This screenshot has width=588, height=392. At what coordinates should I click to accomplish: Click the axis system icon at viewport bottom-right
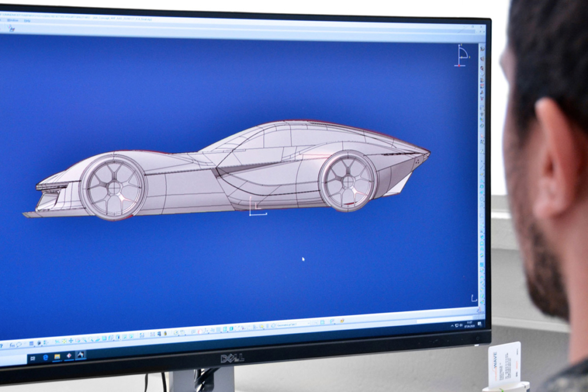coord(474,298)
